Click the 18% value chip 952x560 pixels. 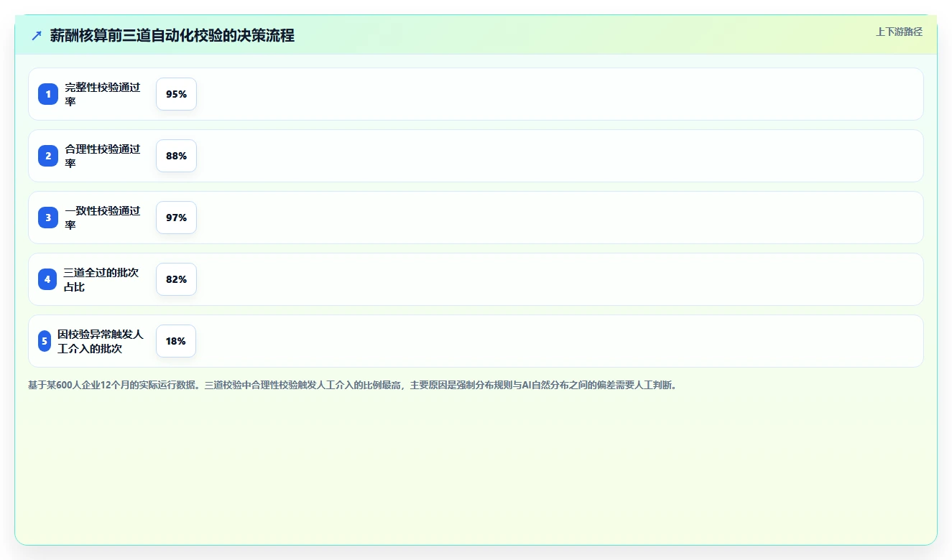(176, 341)
